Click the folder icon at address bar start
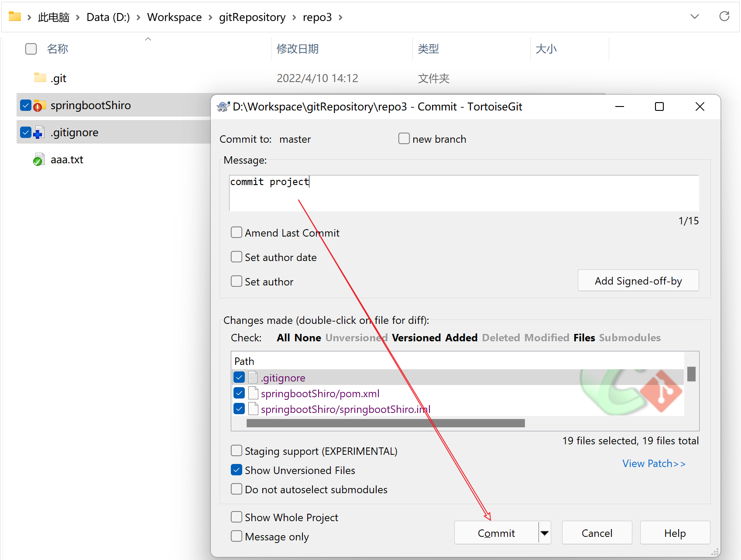The height and width of the screenshot is (560, 741). click(15, 17)
